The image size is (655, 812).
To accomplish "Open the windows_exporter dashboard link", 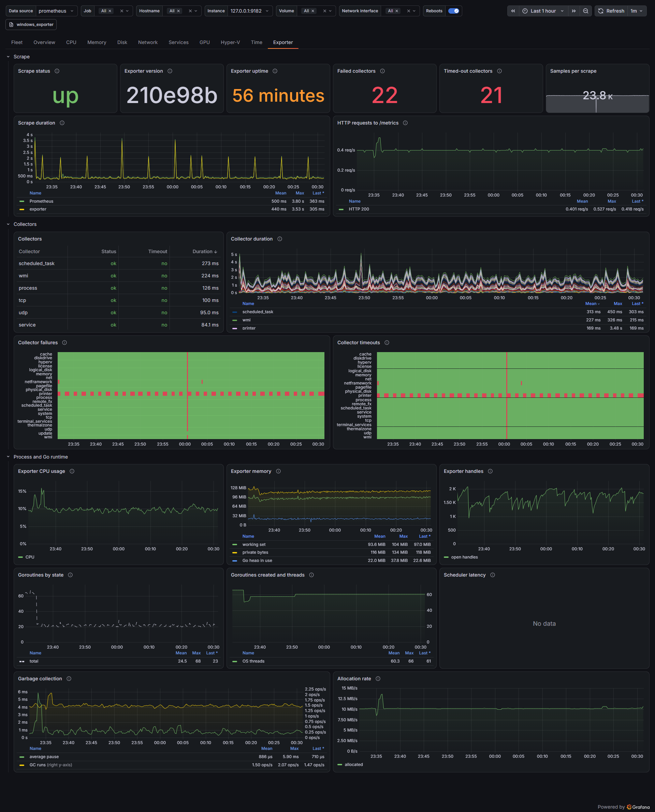I will pyautogui.click(x=31, y=25).
